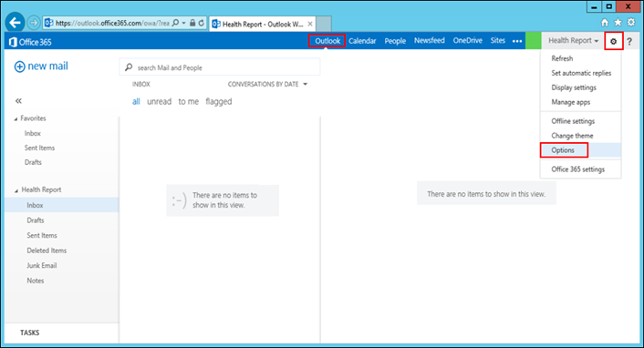The width and height of the screenshot is (644, 348).
Task: Open Conversations by Date sort dropdown
Action: (x=267, y=84)
